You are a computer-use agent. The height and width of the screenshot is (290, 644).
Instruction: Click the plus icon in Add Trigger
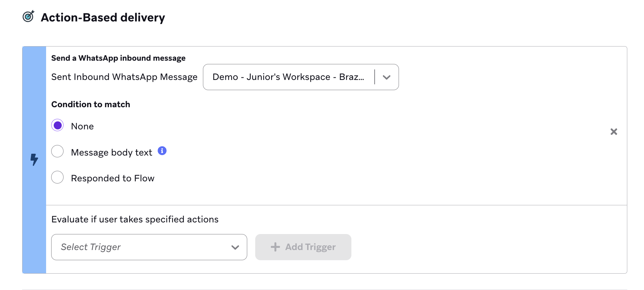click(x=275, y=247)
